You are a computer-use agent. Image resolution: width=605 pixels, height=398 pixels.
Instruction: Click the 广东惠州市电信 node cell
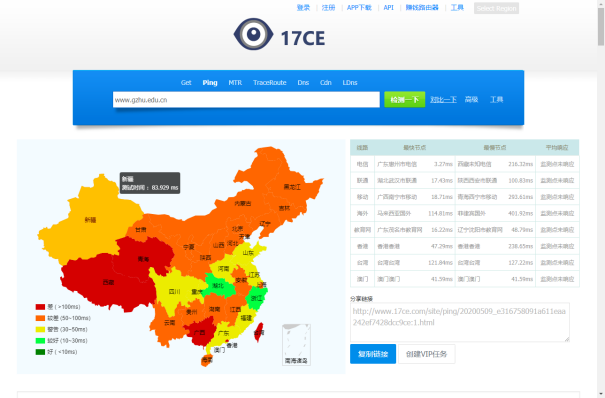point(397,164)
